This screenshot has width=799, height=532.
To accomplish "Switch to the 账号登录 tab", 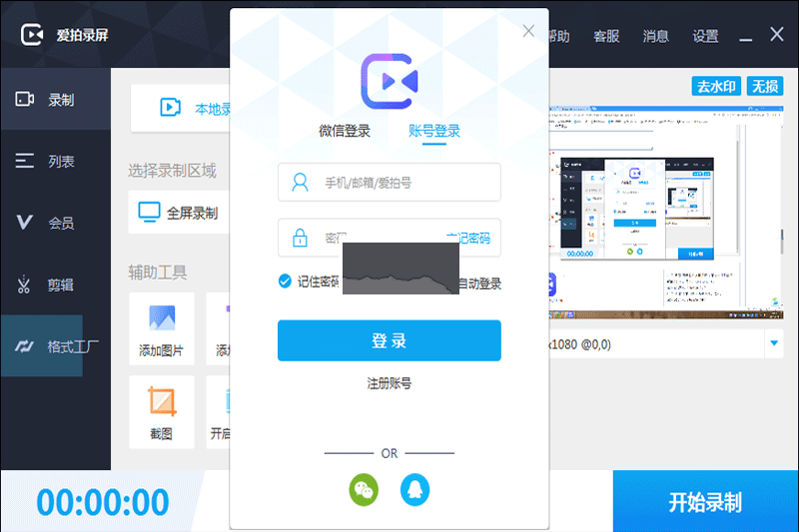I will coord(434,131).
